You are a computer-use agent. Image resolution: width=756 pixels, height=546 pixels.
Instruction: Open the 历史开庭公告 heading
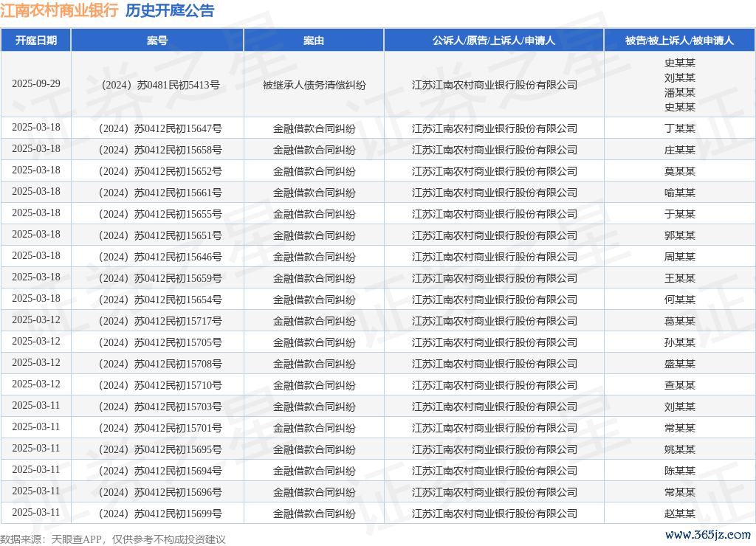170,11
